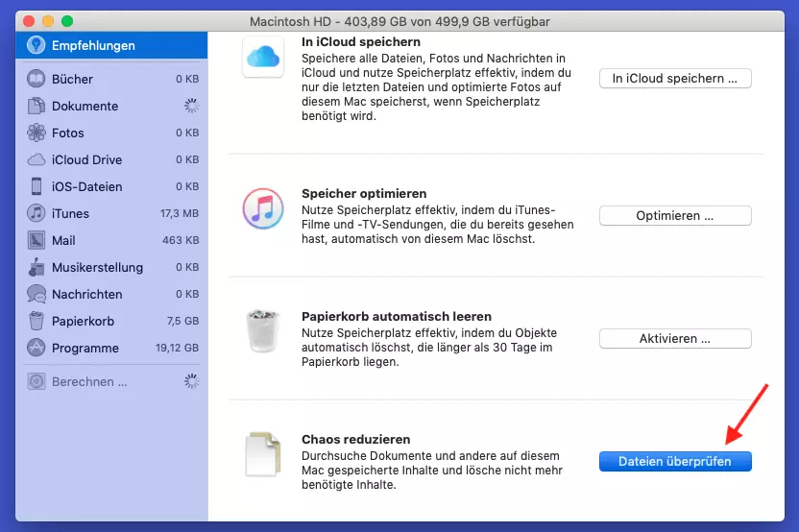Minimize the window with the yellow button
Image resolution: width=799 pixels, height=532 pixels.
(48, 21)
